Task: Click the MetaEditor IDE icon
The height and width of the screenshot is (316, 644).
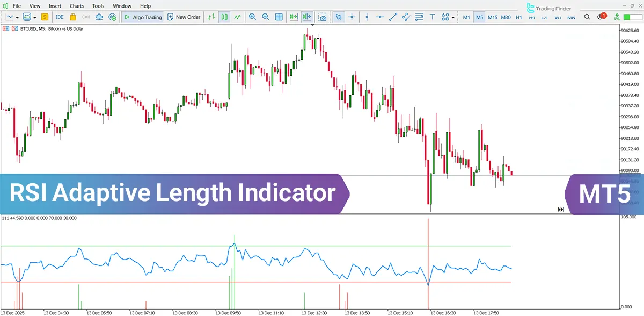Action: [x=60, y=17]
